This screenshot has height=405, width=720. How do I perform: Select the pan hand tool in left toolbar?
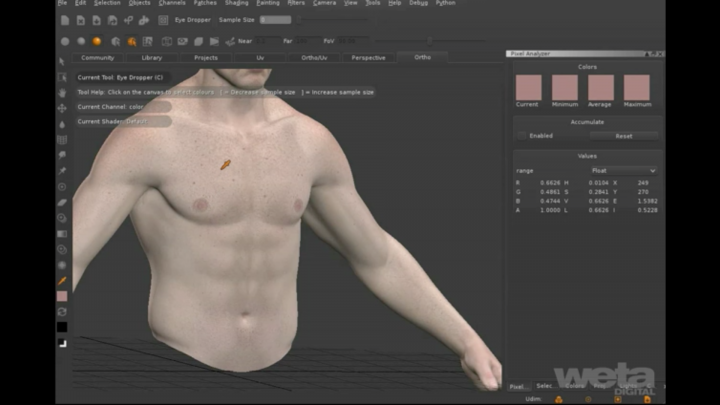[62, 92]
